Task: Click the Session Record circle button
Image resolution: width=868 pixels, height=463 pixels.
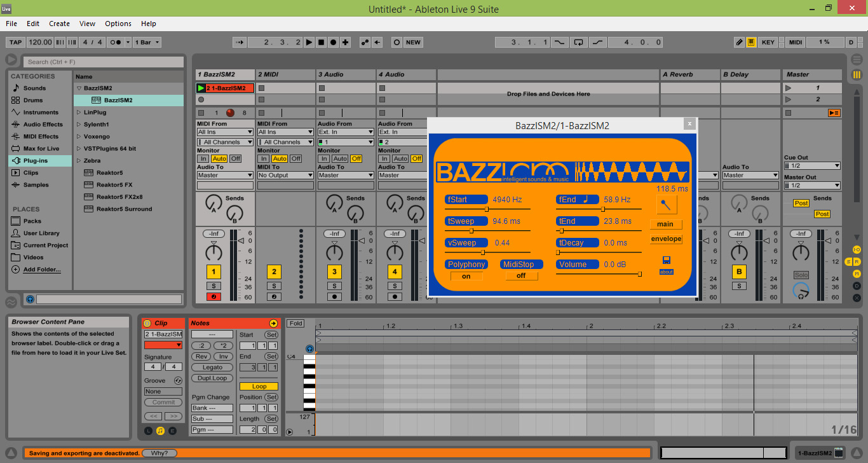Action: (397, 42)
